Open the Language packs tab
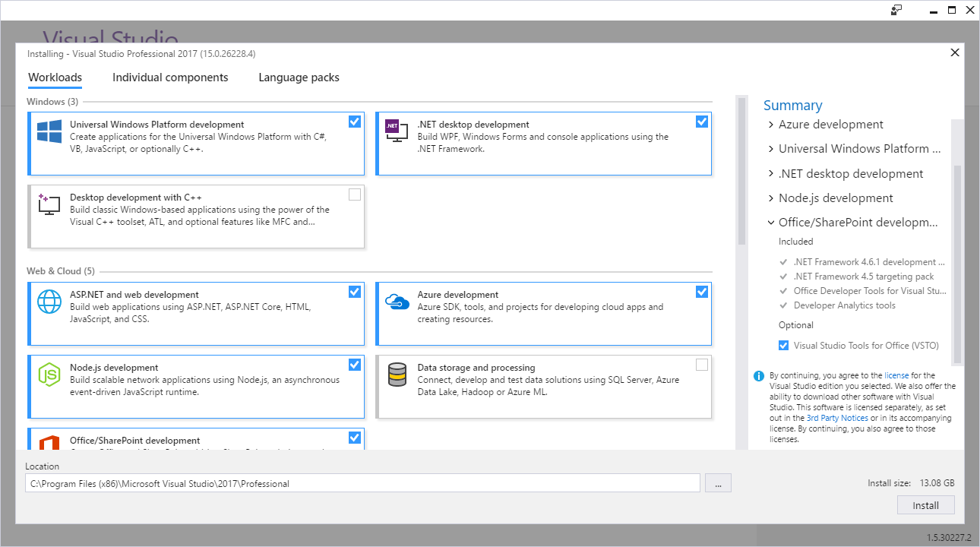The image size is (980, 547). (299, 77)
